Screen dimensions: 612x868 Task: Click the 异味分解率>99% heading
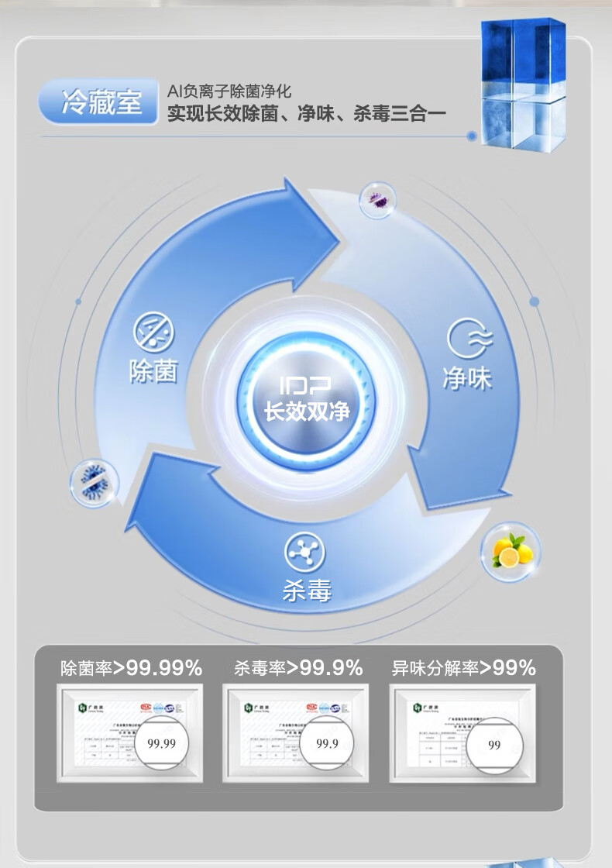[x=464, y=668]
